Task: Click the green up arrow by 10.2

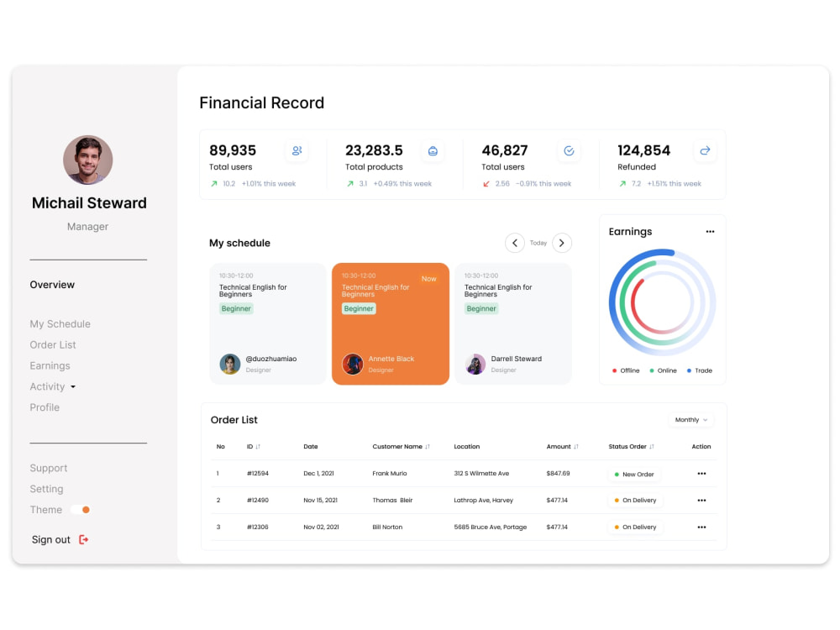Action: [x=213, y=184]
